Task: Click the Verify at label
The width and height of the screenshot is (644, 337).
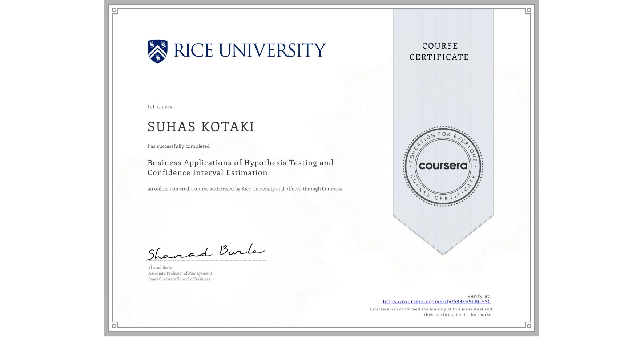Action: (479, 296)
